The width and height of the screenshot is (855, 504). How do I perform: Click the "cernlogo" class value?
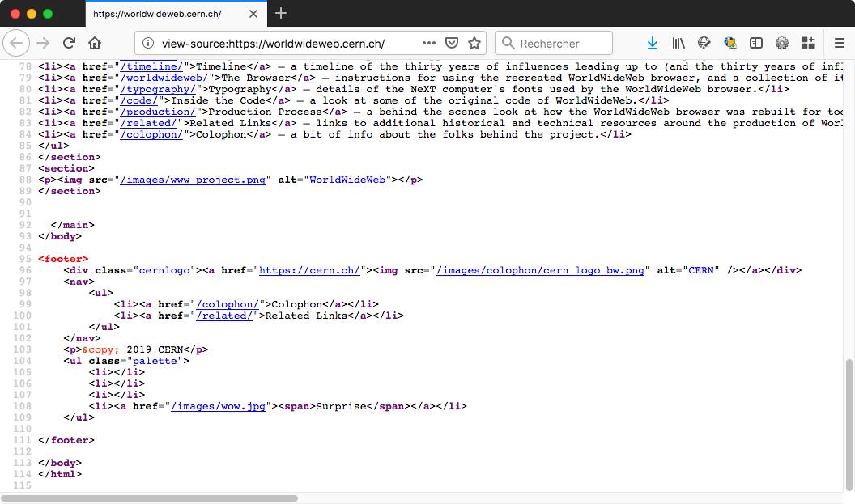click(164, 270)
